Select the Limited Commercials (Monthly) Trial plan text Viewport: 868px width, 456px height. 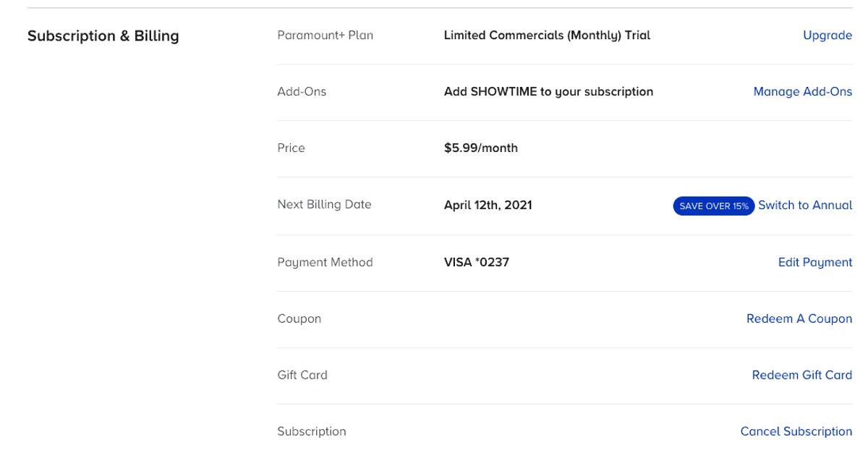[x=547, y=35]
